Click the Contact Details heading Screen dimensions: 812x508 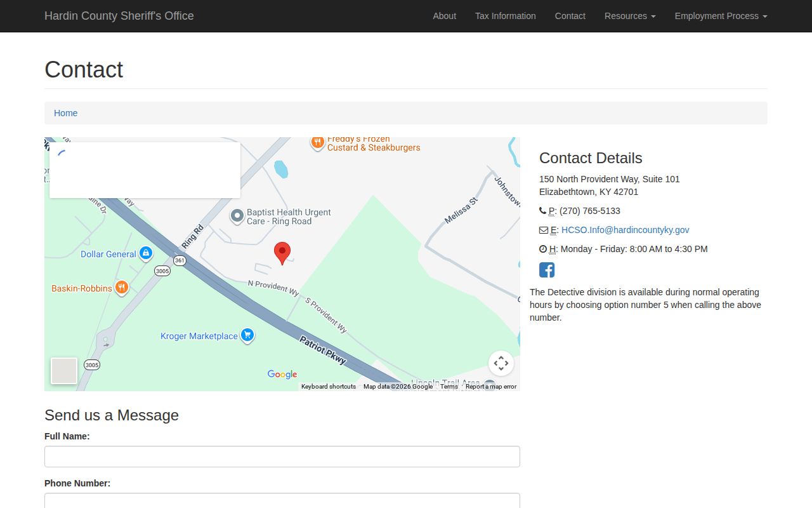(591, 158)
